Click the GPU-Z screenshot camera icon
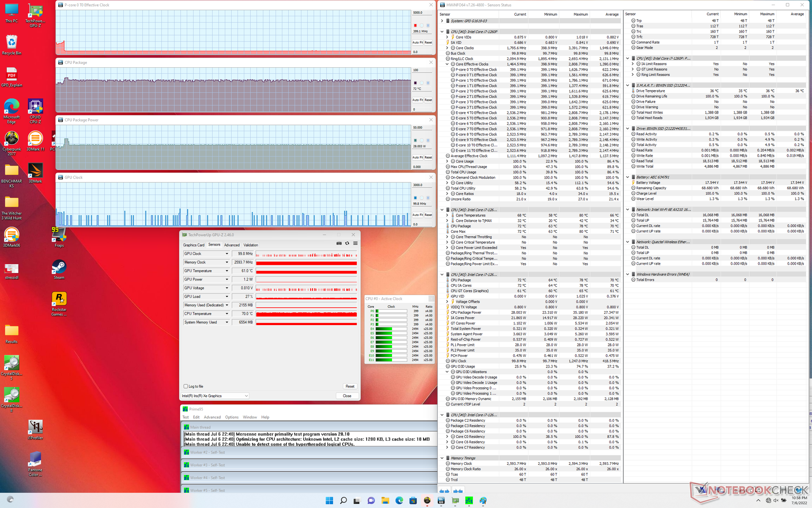Viewport: 812px width, 508px height. point(339,243)
